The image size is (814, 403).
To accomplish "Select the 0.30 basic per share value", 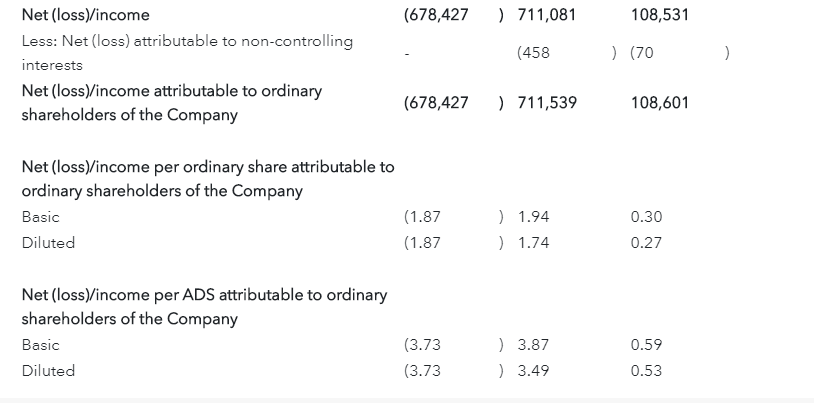I will tap(646, 217).
